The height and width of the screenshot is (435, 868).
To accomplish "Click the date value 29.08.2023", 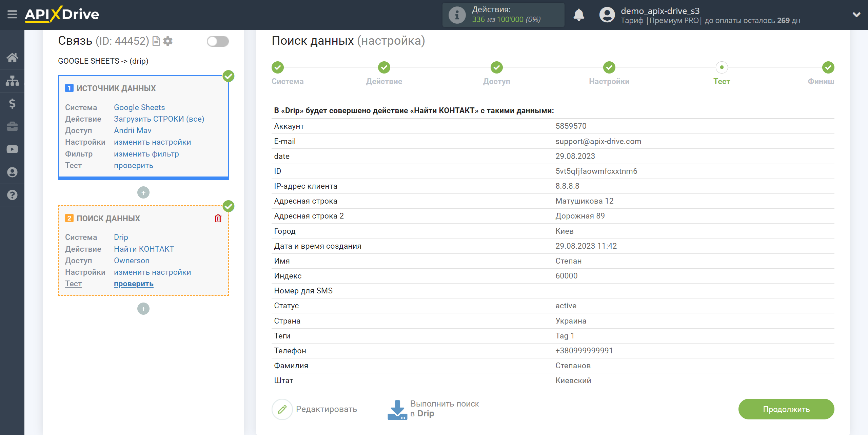I will pos(575,156).
